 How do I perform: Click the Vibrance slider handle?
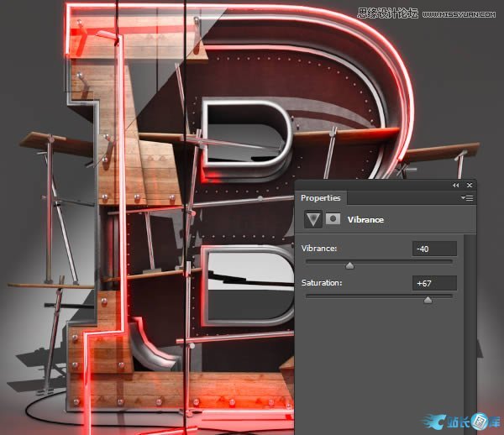pos(350,265)
